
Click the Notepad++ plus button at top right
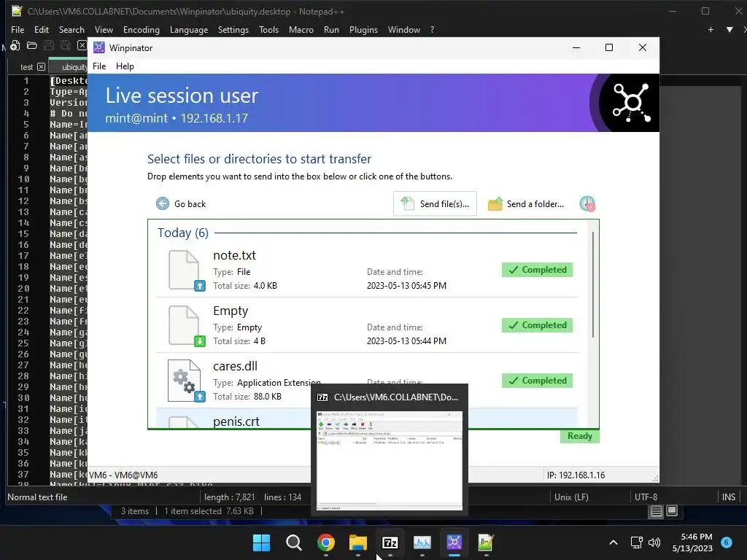tap(711, 29)
